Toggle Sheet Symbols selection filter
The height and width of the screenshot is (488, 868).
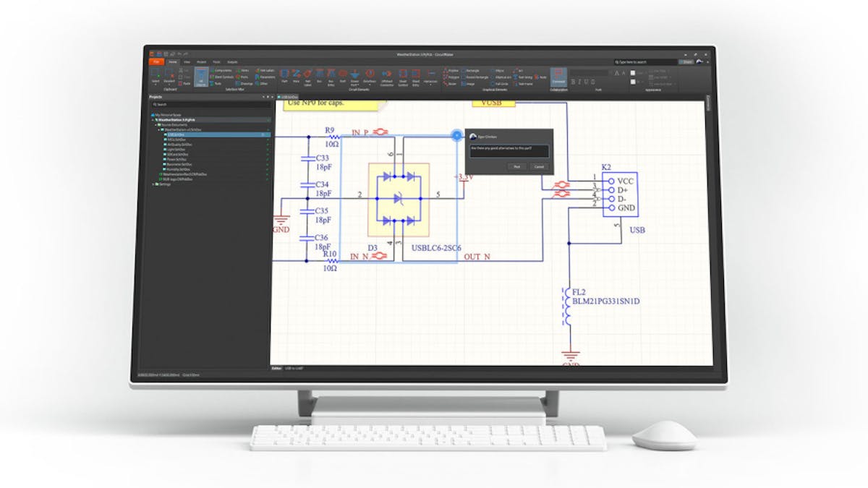222,77
